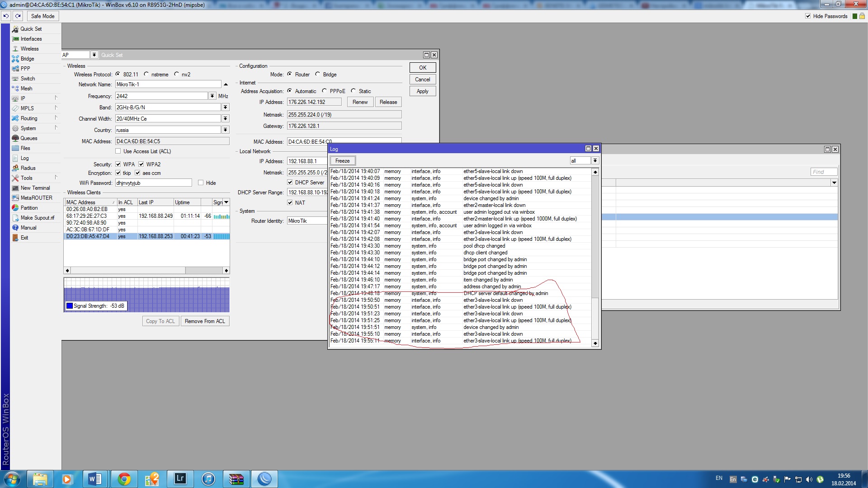The width and height of the screenshot is (868, 488).
Task: Freeze the Log window
Action: pos(343,161)
